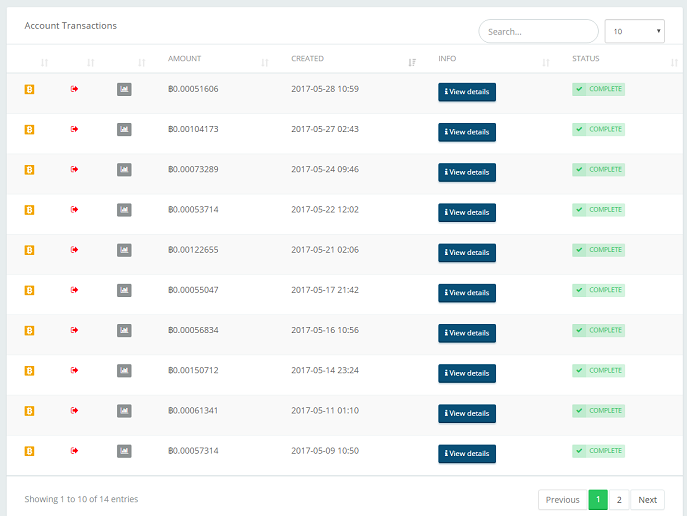
Task: Click red withdrawal arrow in 2017-05-22 12:02 row
Action: coord(74,209)
